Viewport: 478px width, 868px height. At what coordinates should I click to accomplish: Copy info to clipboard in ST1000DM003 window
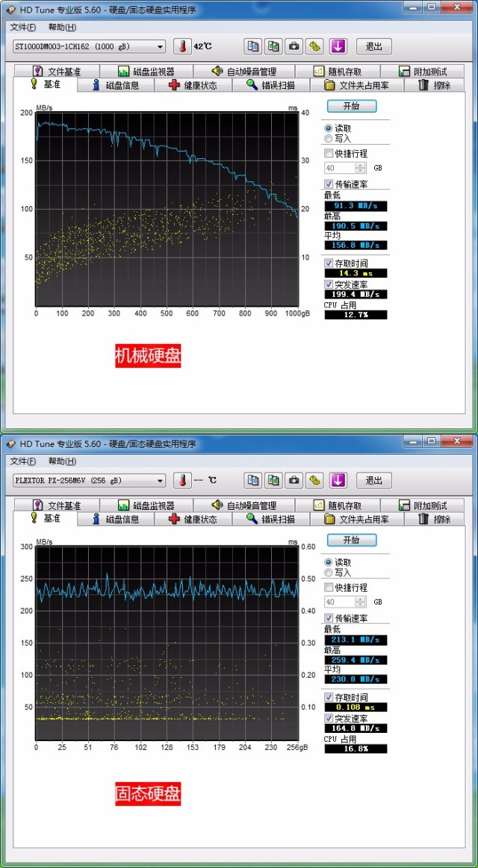pos(253,46)
